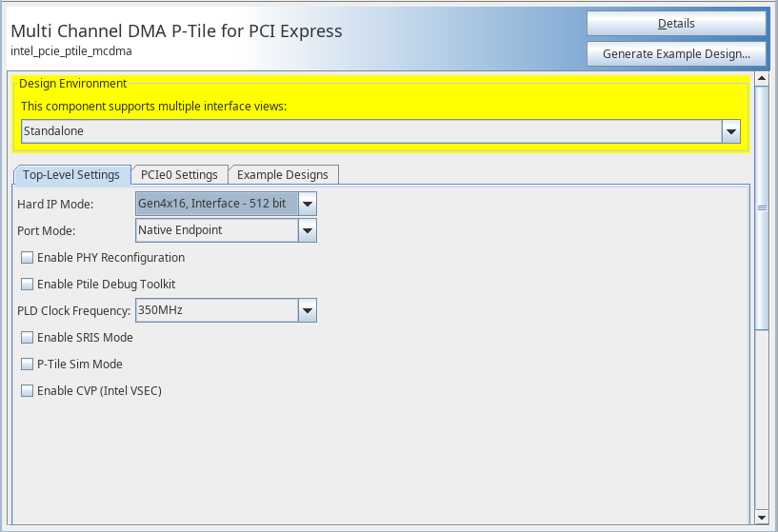Click the vertical scrollbar up arrow
This screenshot has width=778, height=532.
761,79
